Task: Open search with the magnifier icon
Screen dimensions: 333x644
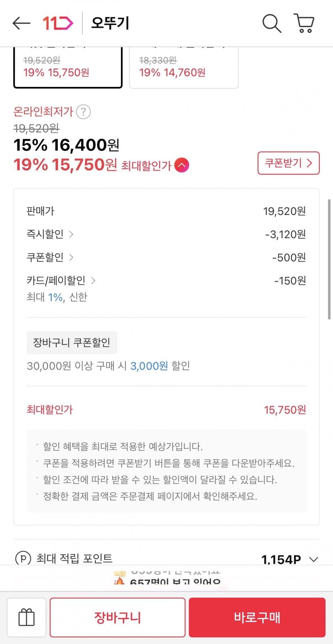Action: (x=272, y=23)
